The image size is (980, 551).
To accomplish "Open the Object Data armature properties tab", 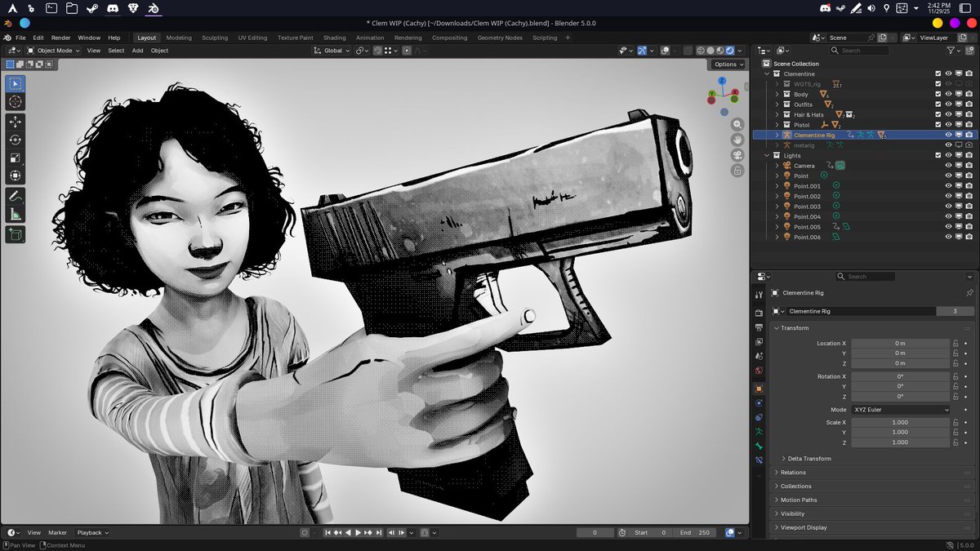I will coord(759,431).
